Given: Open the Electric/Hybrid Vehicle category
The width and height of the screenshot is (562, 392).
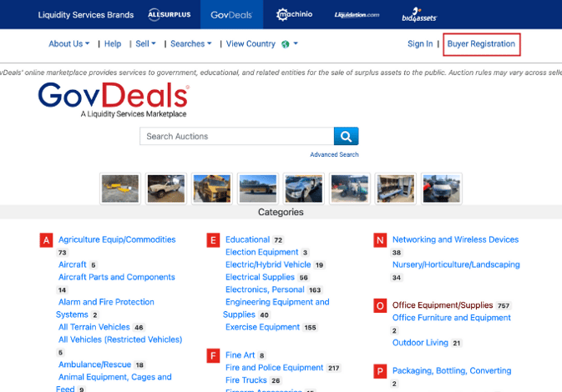Looking at the screenshot, I should coord(268,264).
